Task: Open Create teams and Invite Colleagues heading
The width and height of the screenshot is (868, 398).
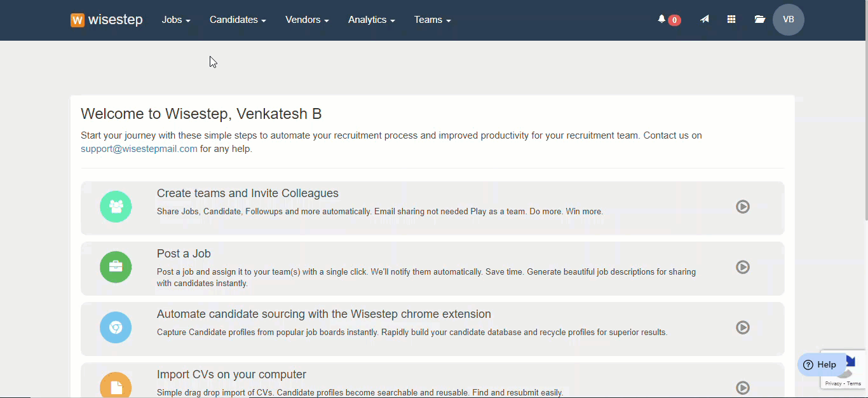Action: point(248,193)
